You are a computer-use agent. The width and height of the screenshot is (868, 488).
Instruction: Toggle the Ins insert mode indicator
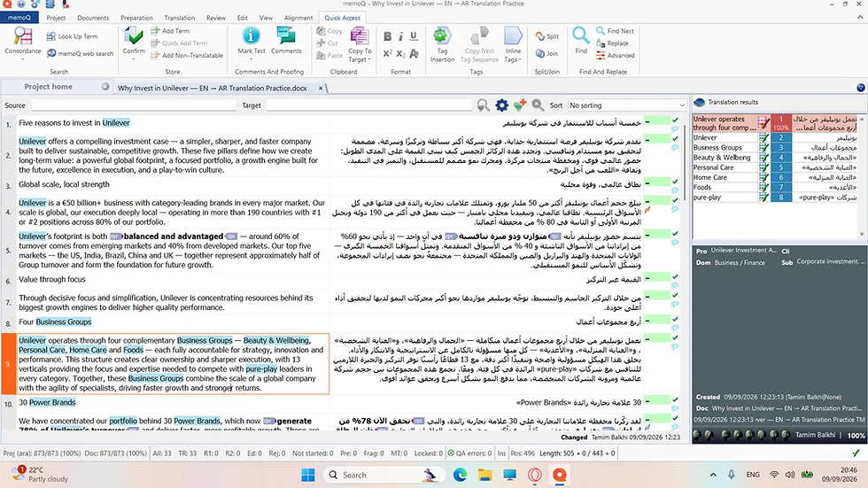tap(501, 453)
